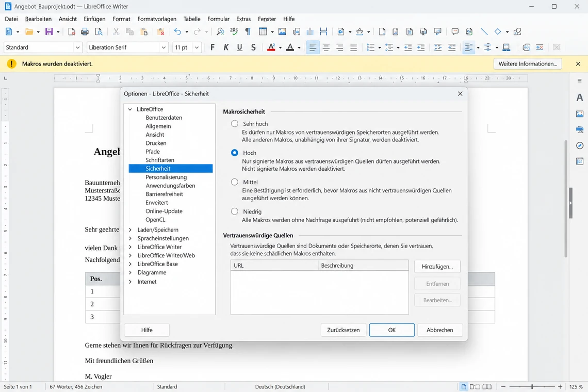Click the Print icon in toolbar
This screenshot has height=392, width=588.
[x=85, y=32]
